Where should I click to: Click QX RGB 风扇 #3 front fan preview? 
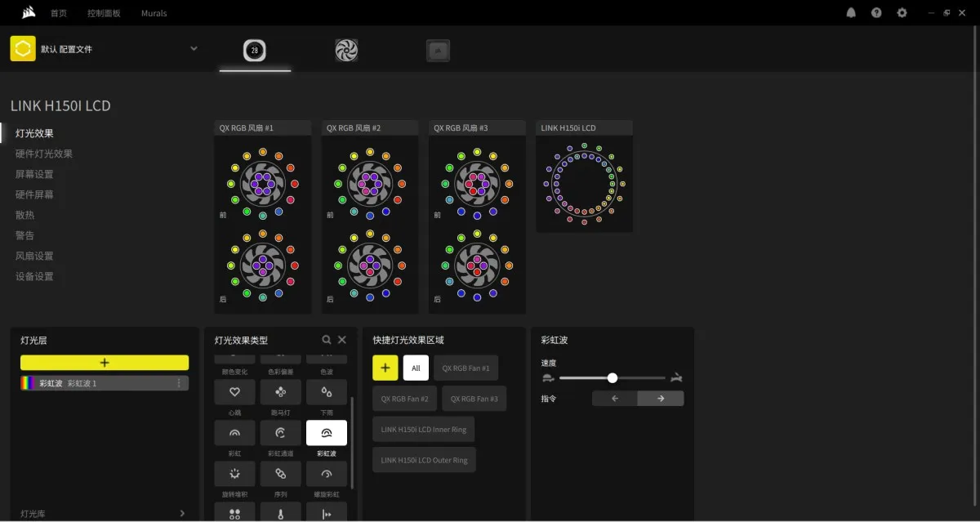coord(477,184)
